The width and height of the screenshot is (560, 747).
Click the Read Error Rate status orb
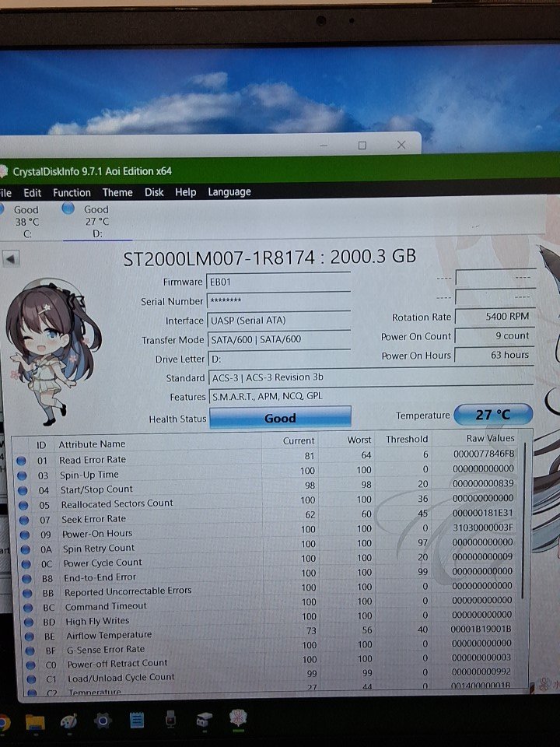pos(21,461)
